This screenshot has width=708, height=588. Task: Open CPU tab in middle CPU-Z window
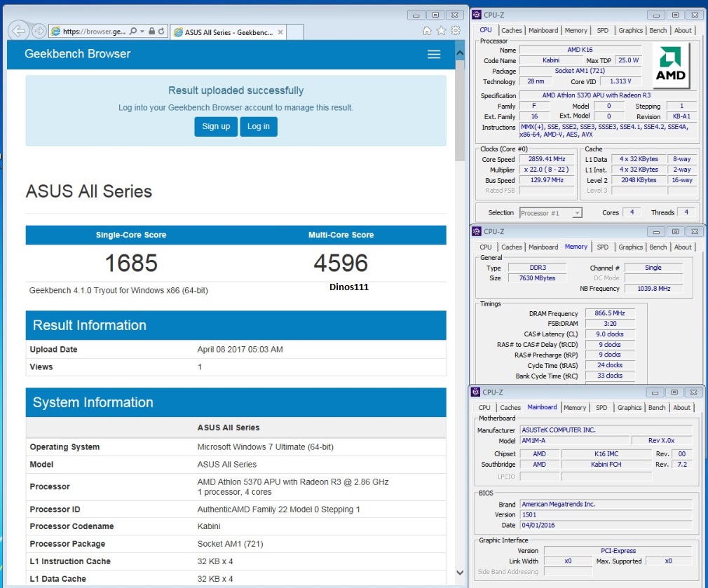click(x=485, y=247)
